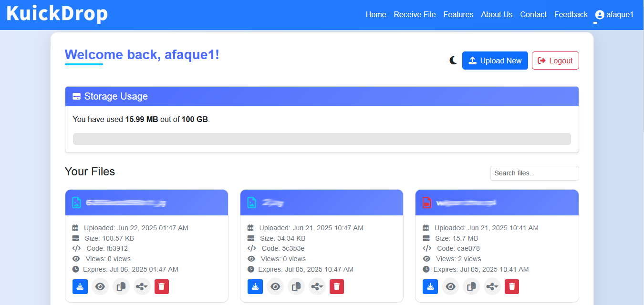Open the About Us page
Viewport: 644px width, 305px height.
497,14
